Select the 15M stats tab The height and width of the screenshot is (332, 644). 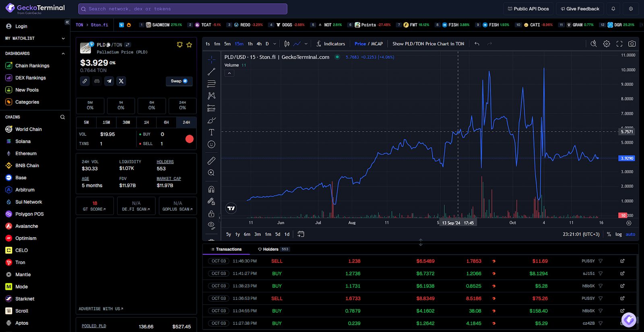click(x=106, y=123)
